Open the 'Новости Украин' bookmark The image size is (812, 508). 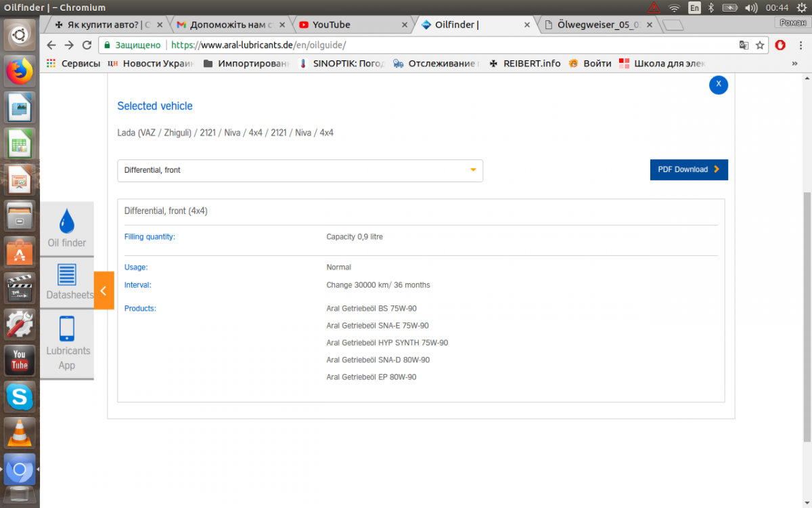(150, 64)
